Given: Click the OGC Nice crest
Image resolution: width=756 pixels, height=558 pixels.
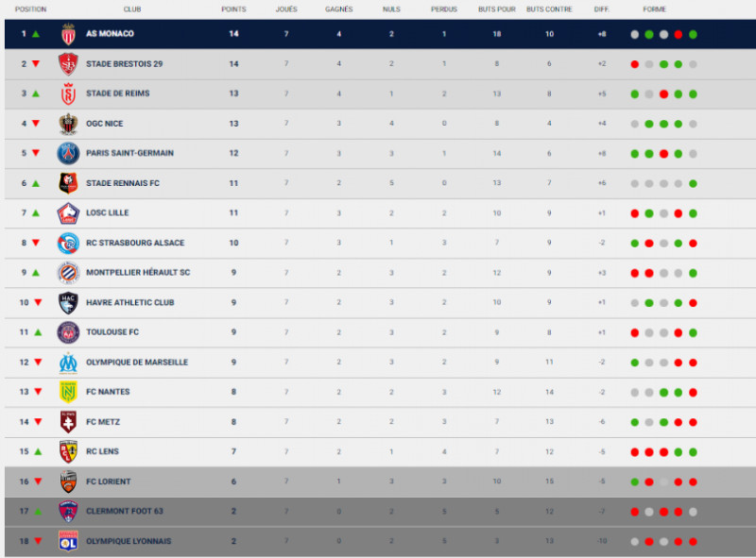Looking at the screenshot, I should [68, 124].
